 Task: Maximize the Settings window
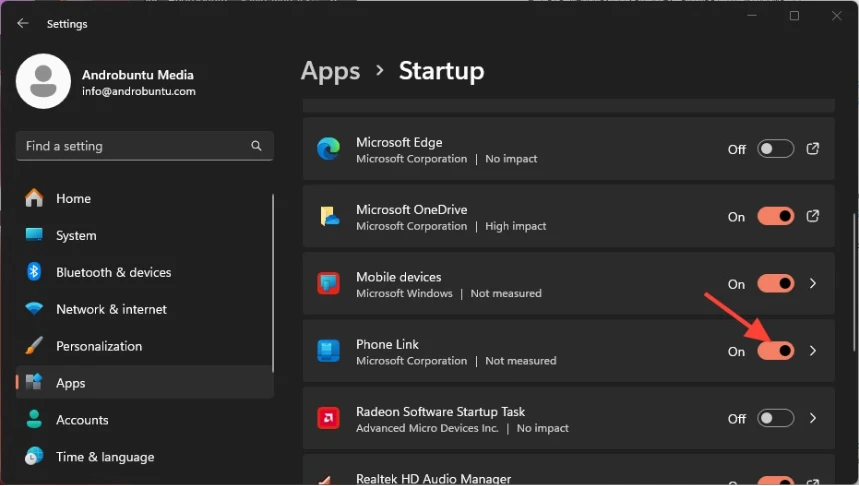[x=794, y=16]
